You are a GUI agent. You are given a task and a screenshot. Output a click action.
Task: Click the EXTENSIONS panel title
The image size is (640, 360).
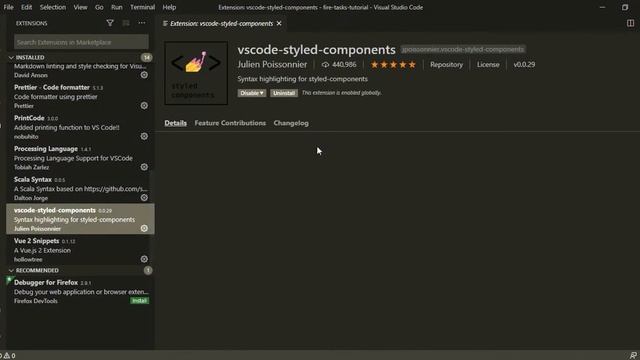[31, 23]
